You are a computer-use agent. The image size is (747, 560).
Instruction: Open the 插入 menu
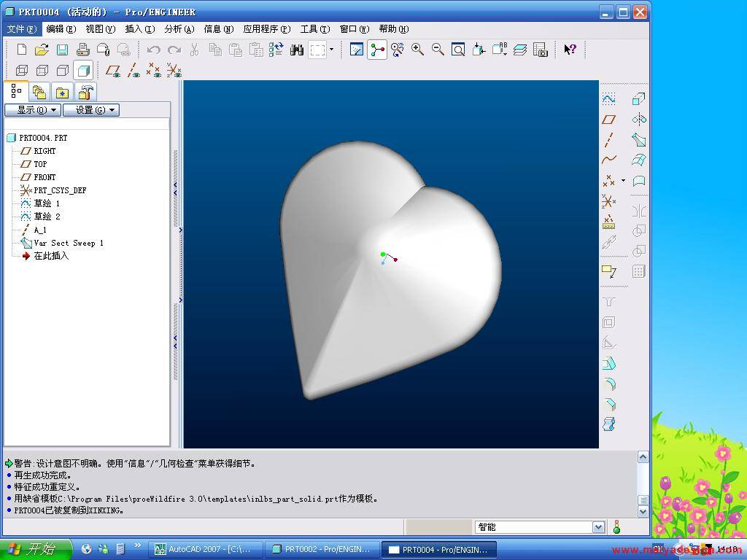[x=139, y=29]
